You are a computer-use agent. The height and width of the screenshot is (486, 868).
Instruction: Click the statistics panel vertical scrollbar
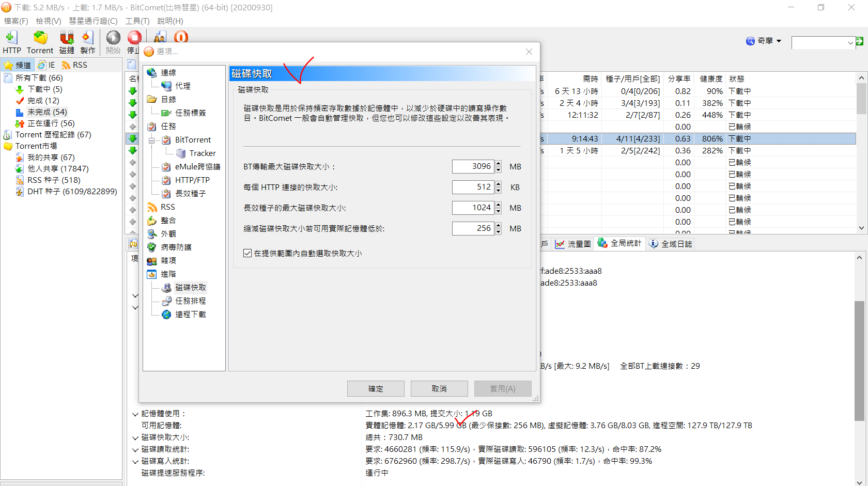(859, 362)
